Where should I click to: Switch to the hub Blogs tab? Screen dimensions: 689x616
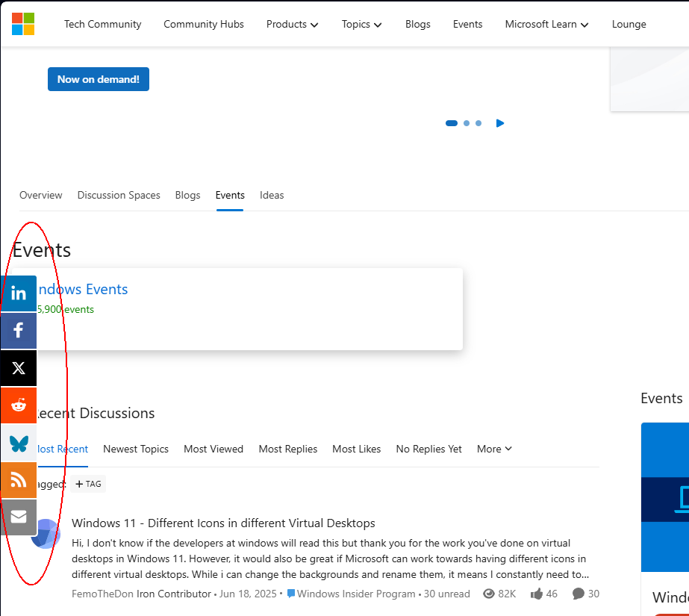coord(187,195)
